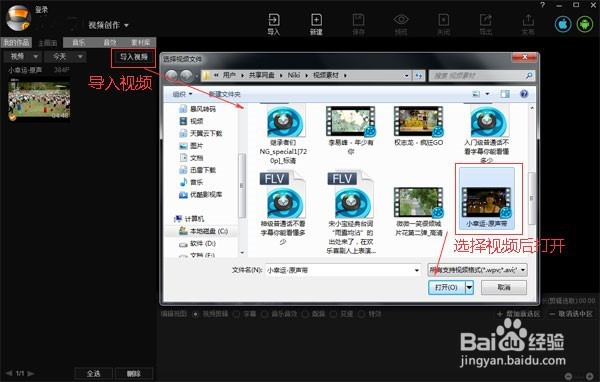Screen dimensions: 600x382
Task: Click zoom-in plus icon at timeline bottom right
Action: tap(590, 377)
